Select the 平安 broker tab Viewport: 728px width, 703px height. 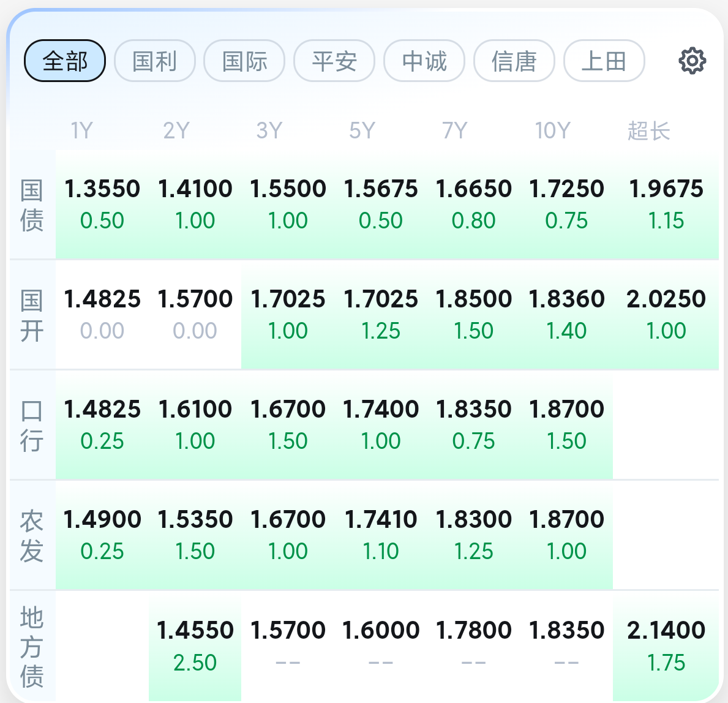(x=334, y=61)
